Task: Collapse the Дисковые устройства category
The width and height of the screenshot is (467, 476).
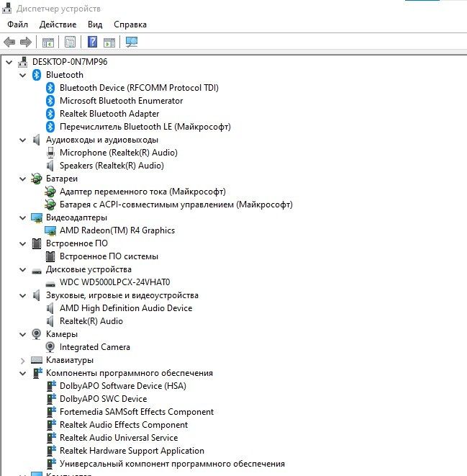Action: point(23,269)
